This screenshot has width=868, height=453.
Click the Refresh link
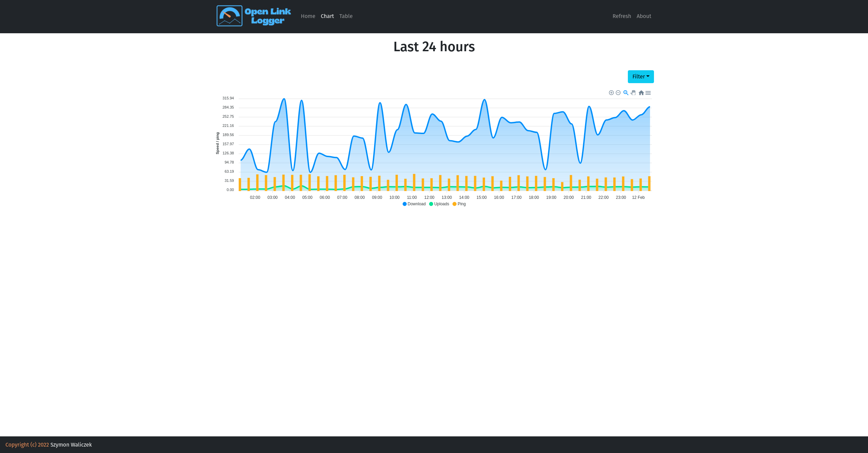[x=621, y=16]
